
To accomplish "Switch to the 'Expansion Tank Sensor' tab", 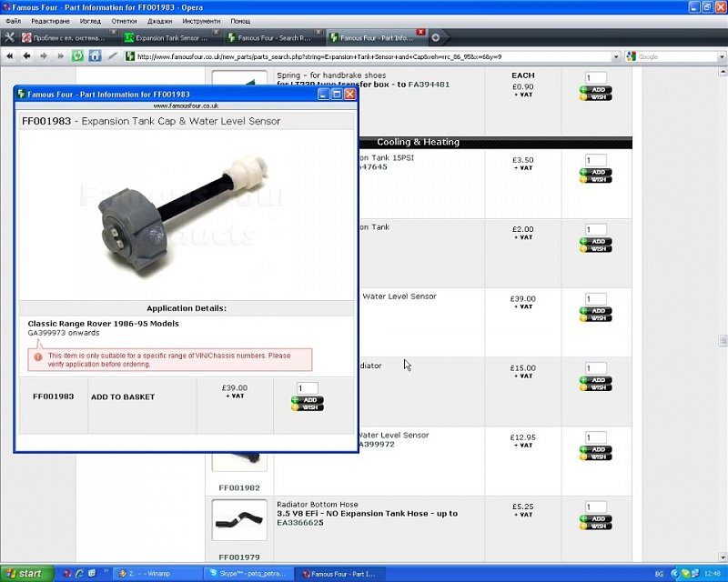I will pos(171,38).
